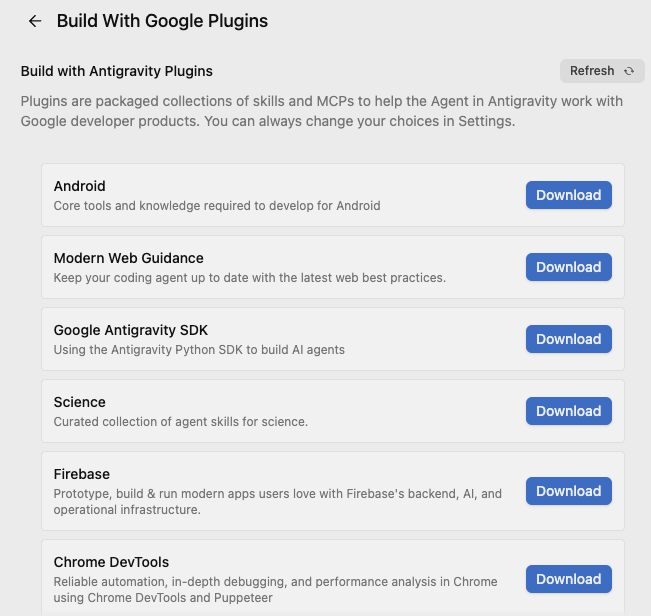Click the 'Using the Antigravity Python SDK' description

tap(199, 350)
